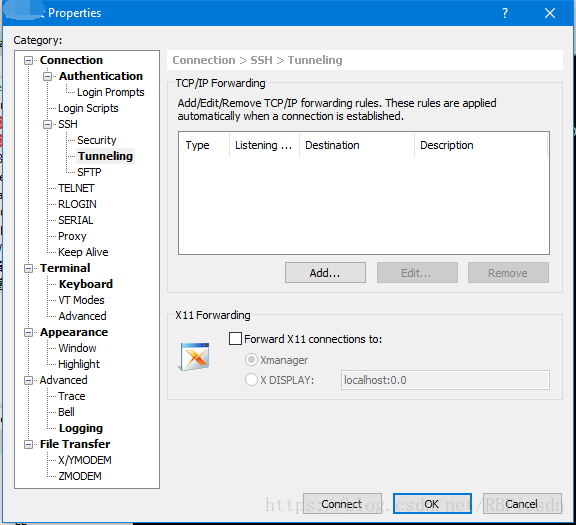Click the Xmanager X11 icon
Image resolution: width=576 pixels, height=525 pixels.
pyautogui.click(x=195, y=356)
